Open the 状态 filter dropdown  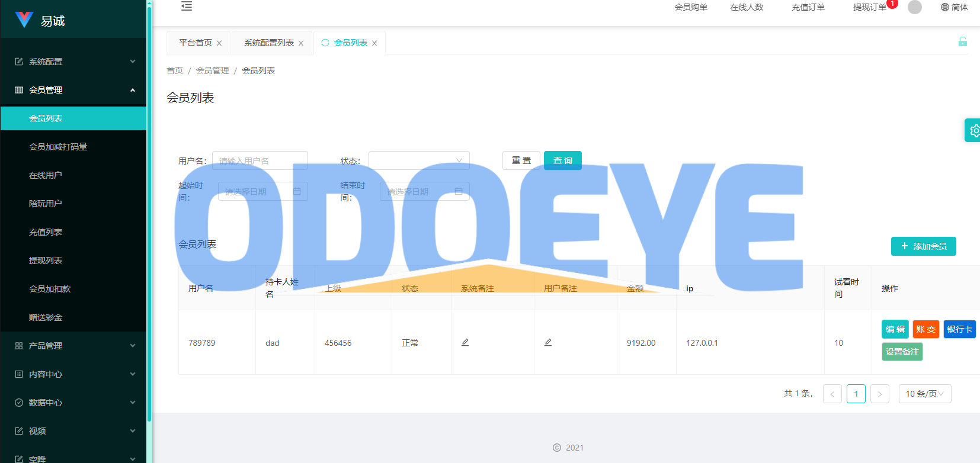[x=419, y=160]
